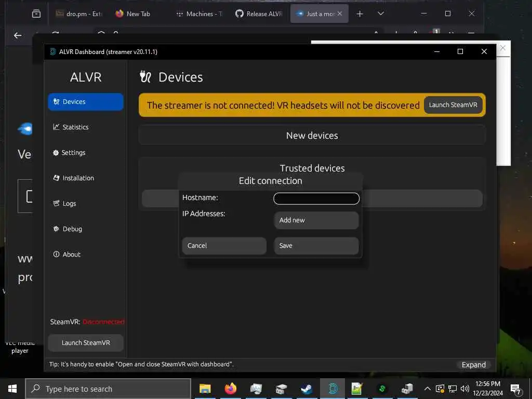Viewport: 532px width, 399px height.
Task: Open the Notepad++ taskbar icon
Action: click(x=357, y=389)
